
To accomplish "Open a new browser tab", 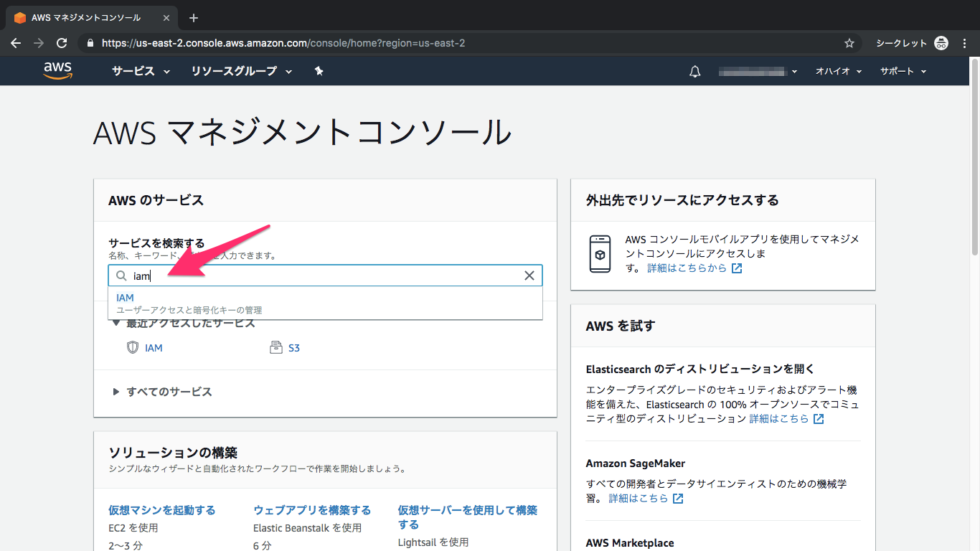I will tap(194, 18).
